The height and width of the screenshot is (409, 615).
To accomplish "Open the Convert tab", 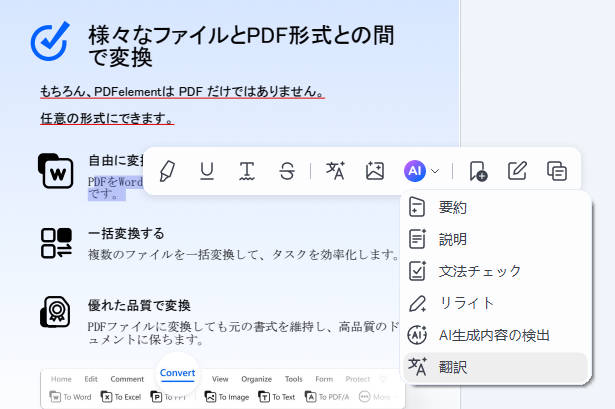I will pos(177,373).
